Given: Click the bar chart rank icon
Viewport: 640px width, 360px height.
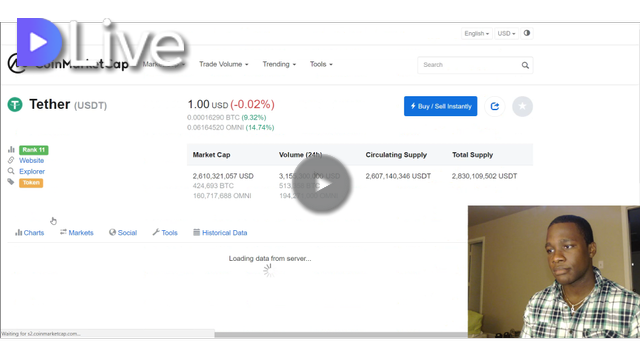Looking at the screenshot, I should tap(11, 149).
